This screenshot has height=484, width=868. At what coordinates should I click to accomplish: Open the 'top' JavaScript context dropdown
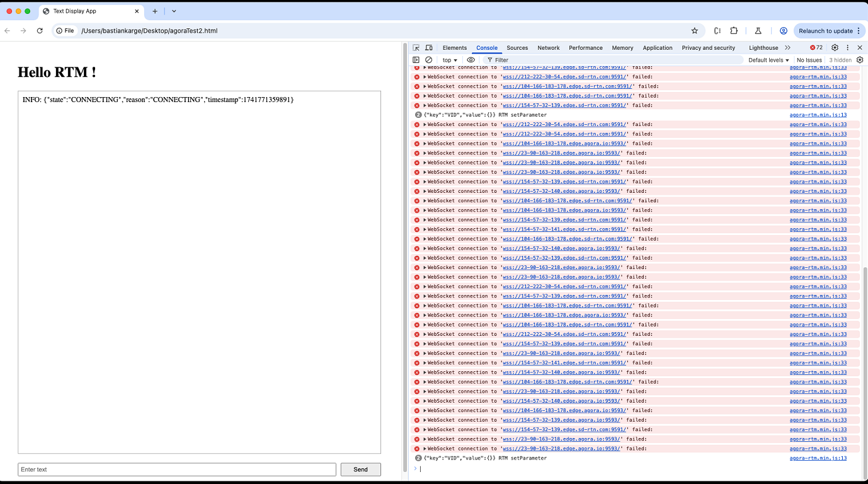pyautogui.click(x=450, y=60)
